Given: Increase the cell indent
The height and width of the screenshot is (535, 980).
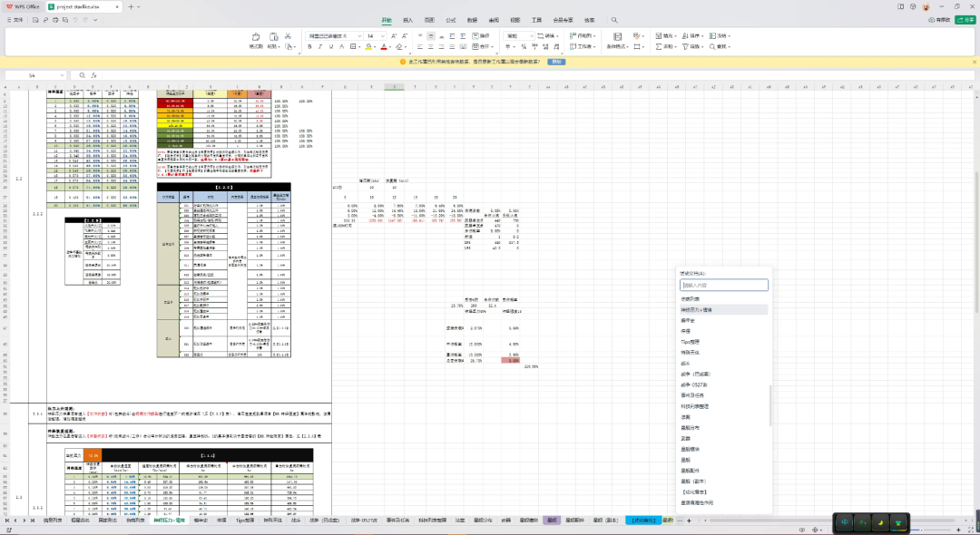Looking at the screenshot, I should pyautogui.click(x=463, y=36).
